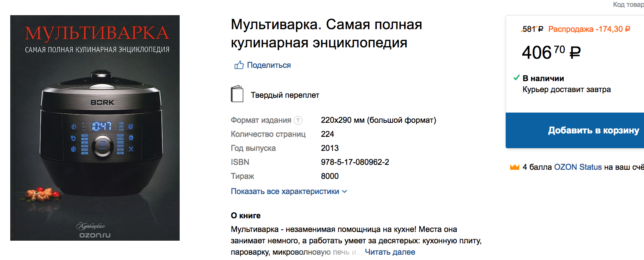
Task: Click the hardcover book icon
Action: (x=237, y=94)
